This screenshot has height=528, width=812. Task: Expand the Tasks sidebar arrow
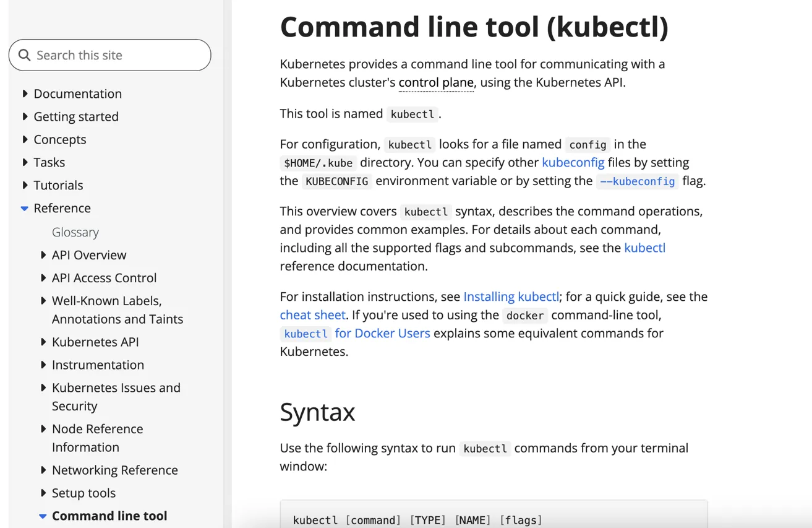point(25,162)
